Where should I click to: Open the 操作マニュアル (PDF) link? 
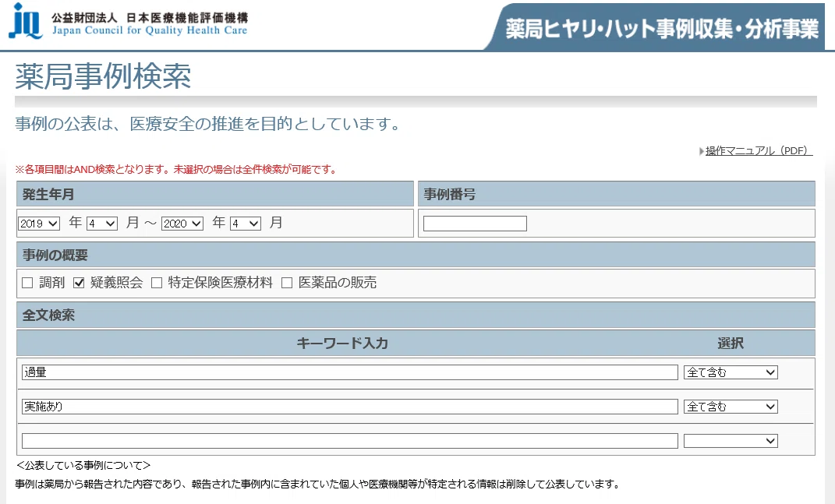click(759, 151)
